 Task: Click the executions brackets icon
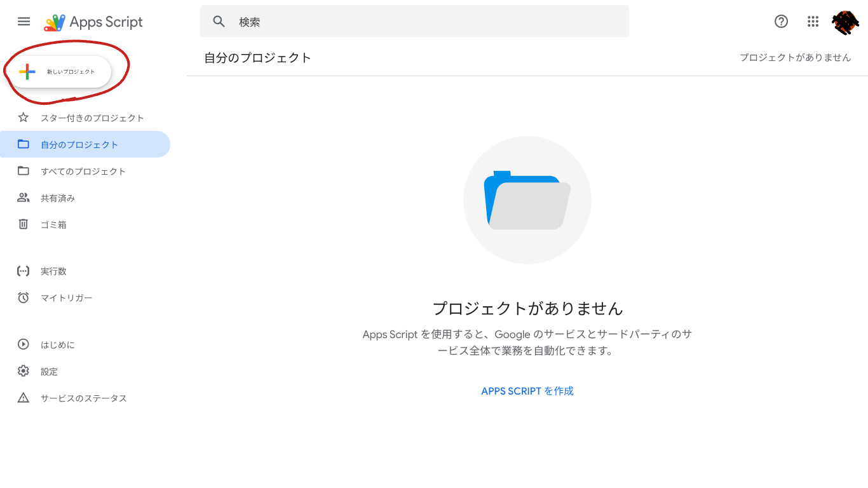[x=24, y=271]
